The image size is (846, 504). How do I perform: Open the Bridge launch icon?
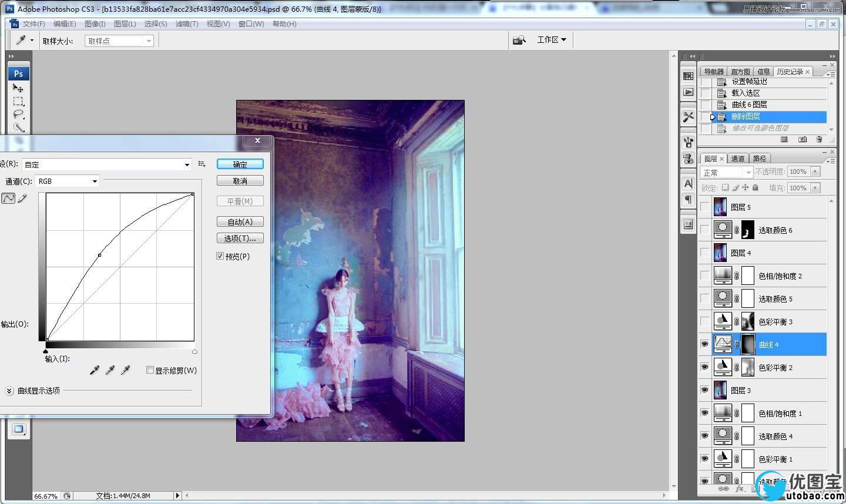pos(519,40)
